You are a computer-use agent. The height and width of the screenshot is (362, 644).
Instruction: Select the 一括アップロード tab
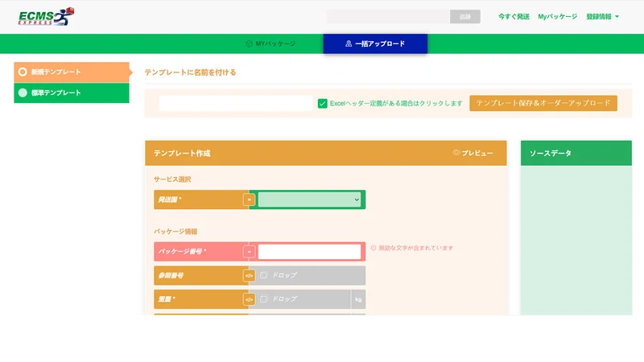375,43
